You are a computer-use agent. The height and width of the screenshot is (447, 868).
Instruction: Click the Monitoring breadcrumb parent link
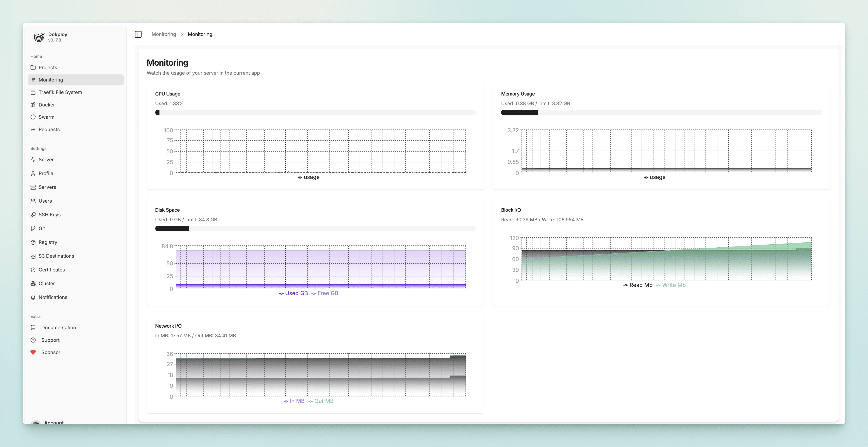pyautogui.click(x=164, y=34)
